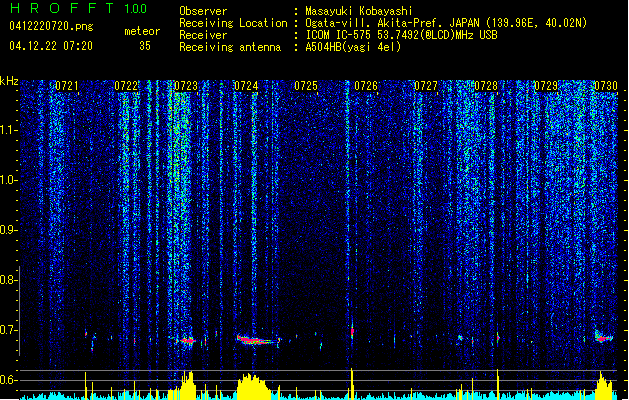Click the long red meteor echo after 0724

tap(257, 340)
